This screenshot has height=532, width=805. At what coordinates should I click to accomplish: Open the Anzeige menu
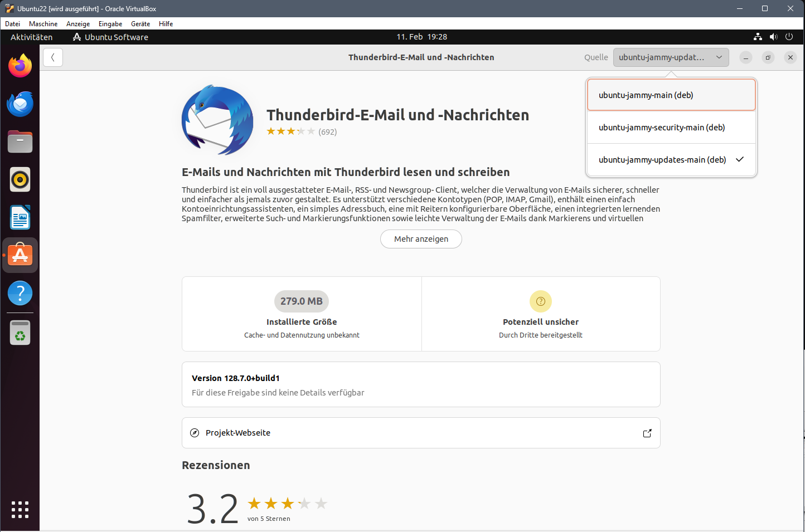pos(78,24)
